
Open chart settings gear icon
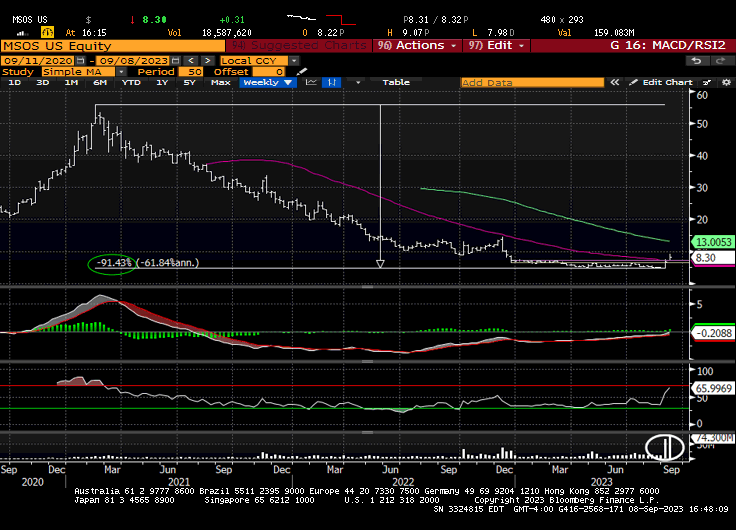(726, 83)
